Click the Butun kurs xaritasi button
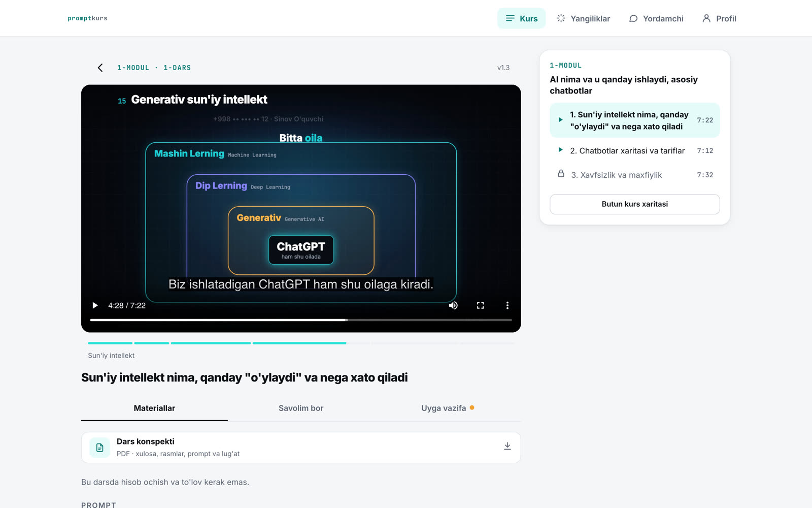 pyautogui.click(x=634, y=204)
